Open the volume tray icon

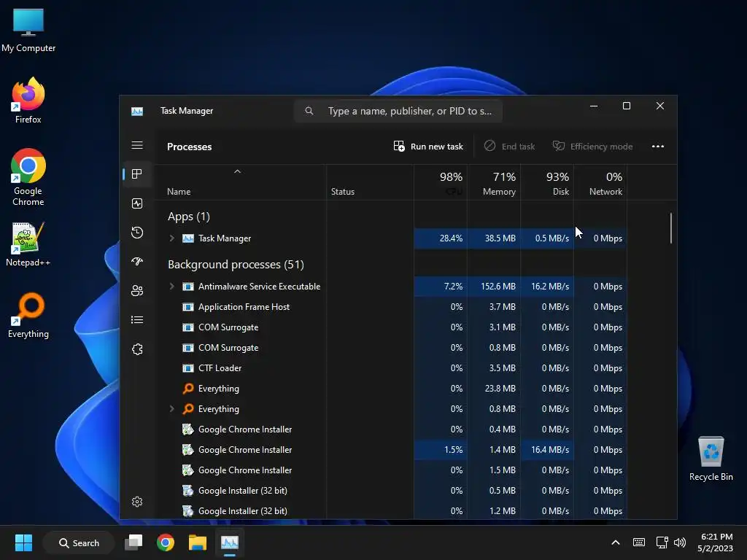click(680, 542)
